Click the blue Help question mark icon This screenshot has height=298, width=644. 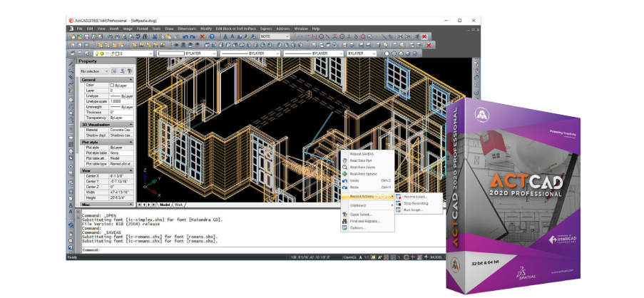pyautogui.click(x=212, y=36)
